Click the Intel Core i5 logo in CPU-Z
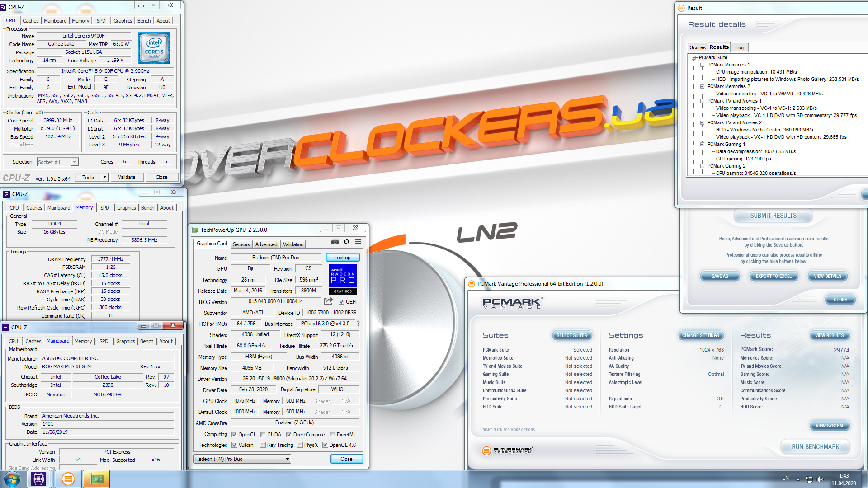This screenshot has width=868, height=488. [154, 47]
